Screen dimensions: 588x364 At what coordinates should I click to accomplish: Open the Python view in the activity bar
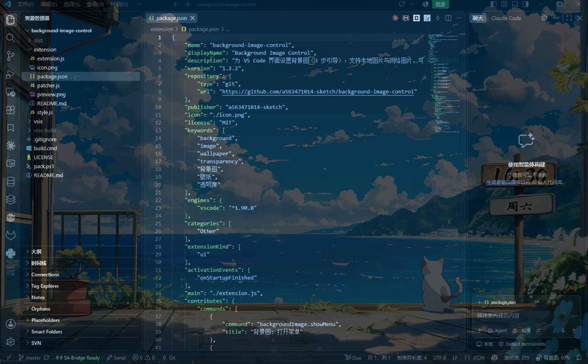click(11, 253)
